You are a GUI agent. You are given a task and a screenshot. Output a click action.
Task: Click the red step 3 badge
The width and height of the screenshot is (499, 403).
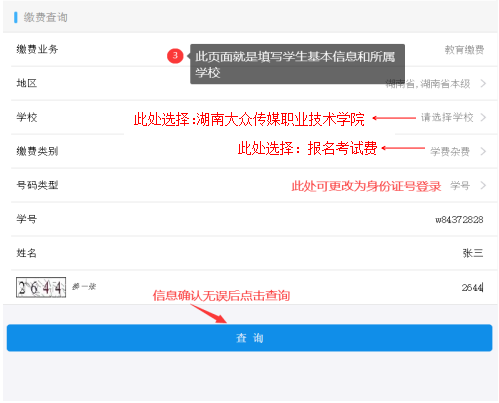click(x=175, y=56)
